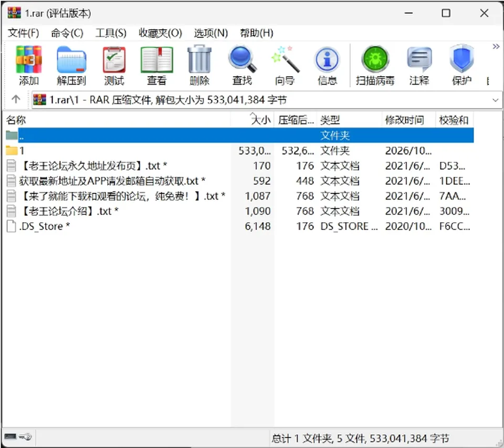This screenshot has width=504, height=448.
Task: Select the folder named 1
Action: point(239,151)
